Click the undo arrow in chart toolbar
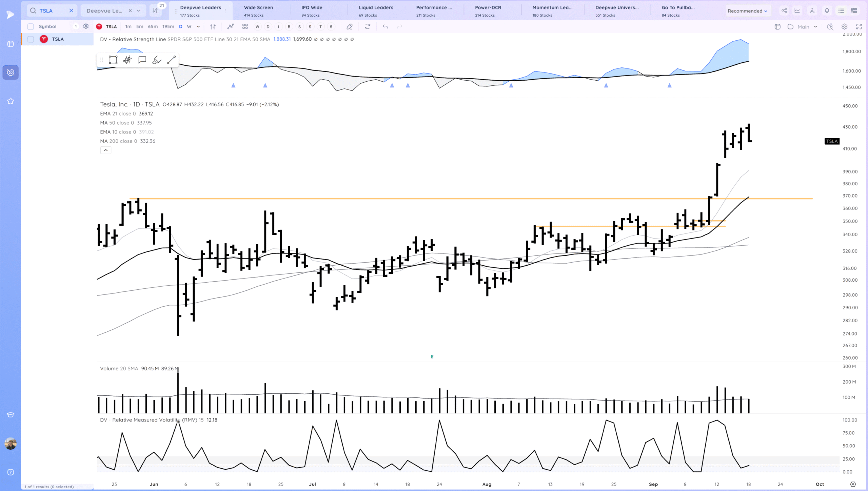The width and height of the screenshot is (868, 491). coord(385,26)
